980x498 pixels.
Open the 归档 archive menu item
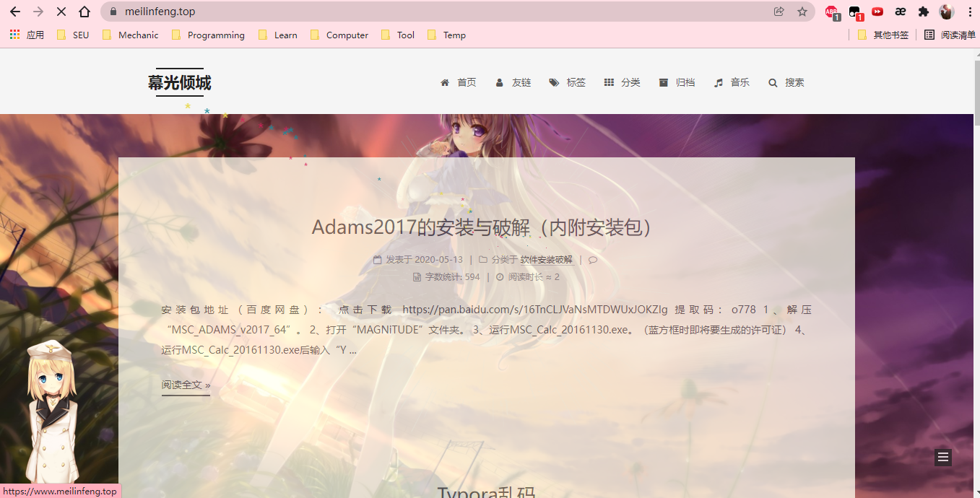pos(677,82)
